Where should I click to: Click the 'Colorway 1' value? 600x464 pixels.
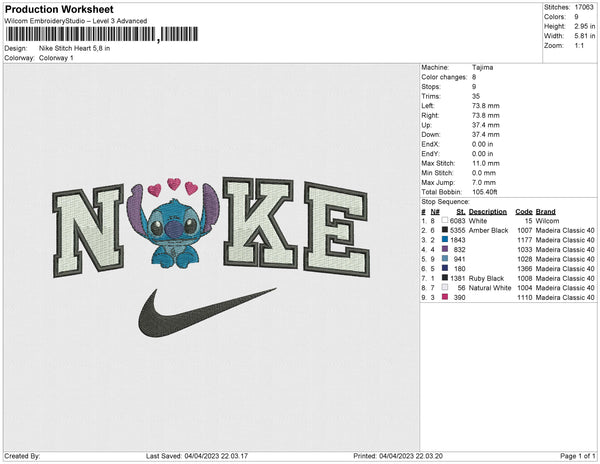pos(56,58)
